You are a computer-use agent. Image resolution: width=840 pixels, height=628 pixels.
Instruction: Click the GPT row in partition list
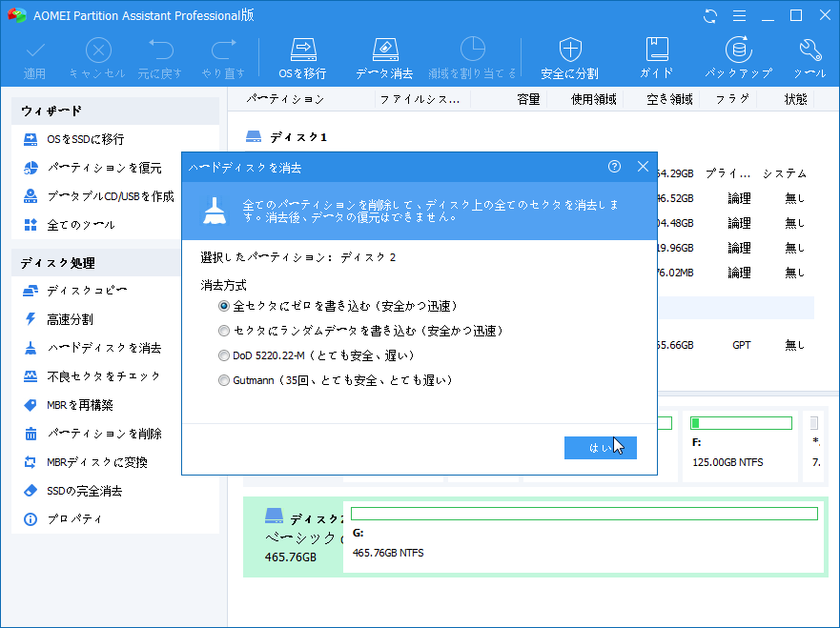point(742,345)
